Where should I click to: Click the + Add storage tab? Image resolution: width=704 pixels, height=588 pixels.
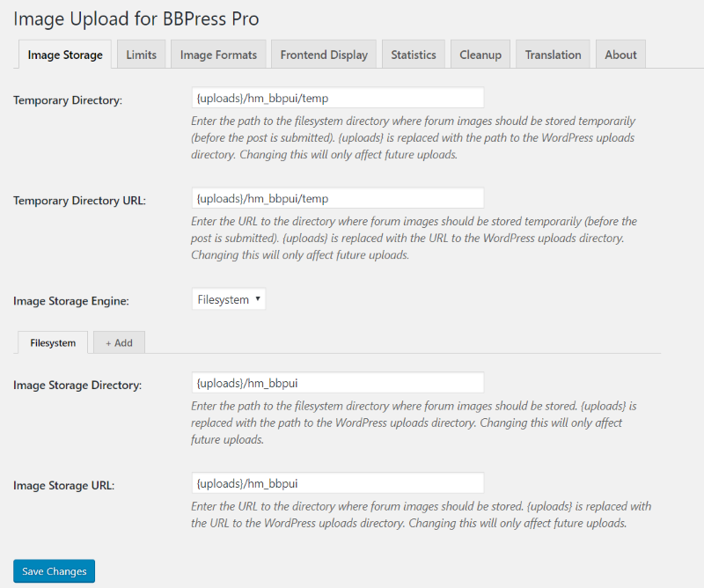tap(119, 342)
